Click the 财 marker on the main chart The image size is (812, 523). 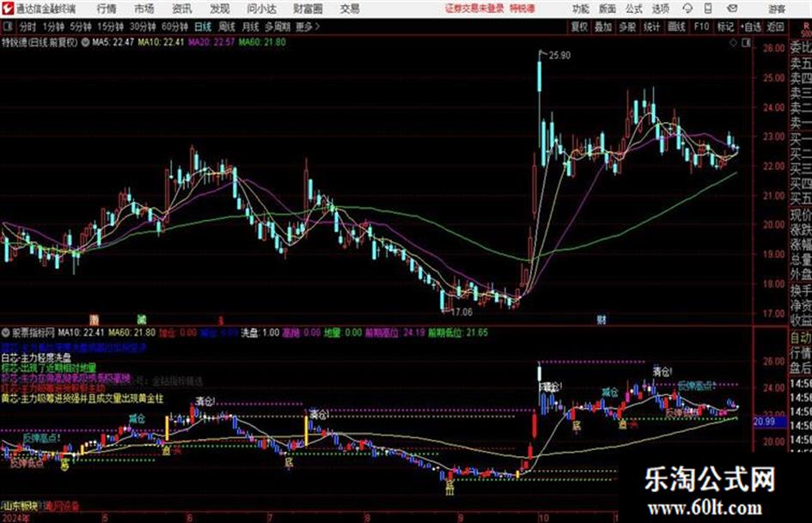(x=601, y=319)
